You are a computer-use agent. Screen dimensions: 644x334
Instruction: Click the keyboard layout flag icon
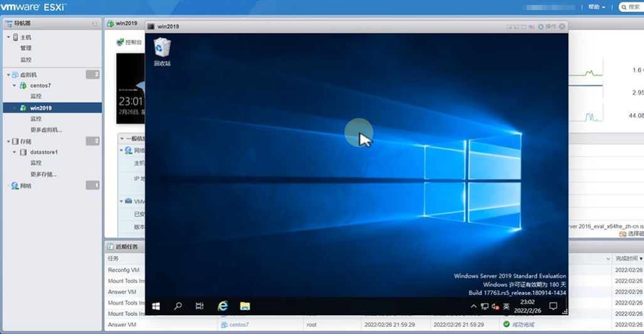[532, 26]
